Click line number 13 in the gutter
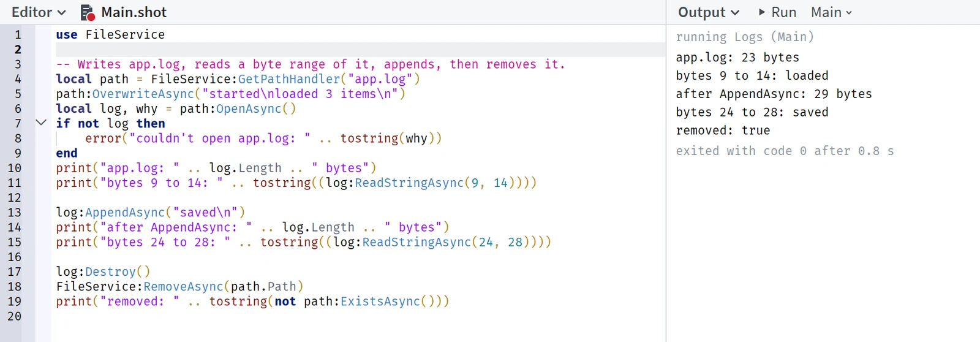 [x=14, y=213]
